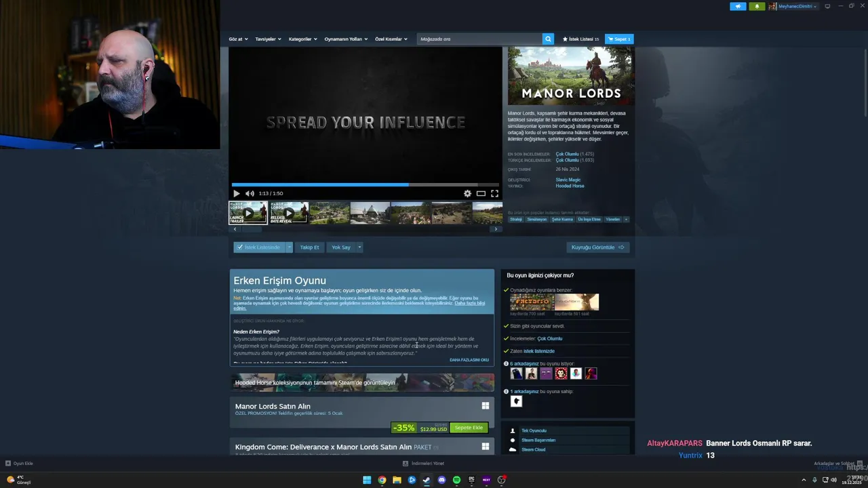Click the -35% discount badge
The width and height of the screenshot is (868, 488).
pos(403,428)
